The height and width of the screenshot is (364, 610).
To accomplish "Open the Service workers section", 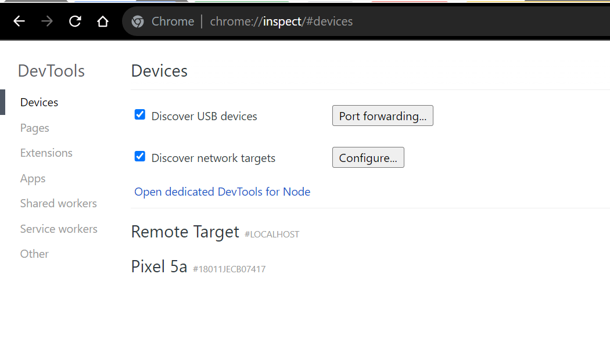I will pos(59,229).
